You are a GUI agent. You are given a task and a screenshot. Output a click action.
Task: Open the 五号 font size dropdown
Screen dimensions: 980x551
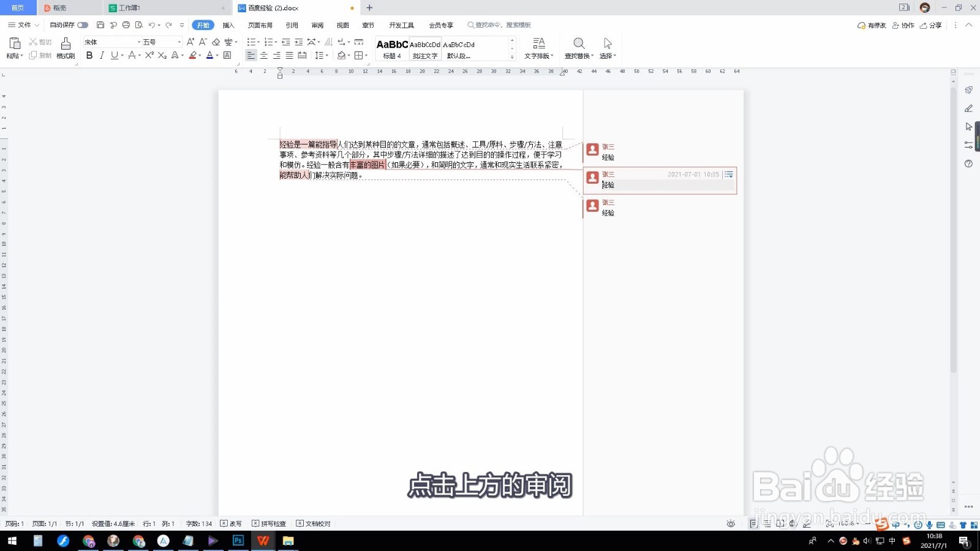[179, 42]
